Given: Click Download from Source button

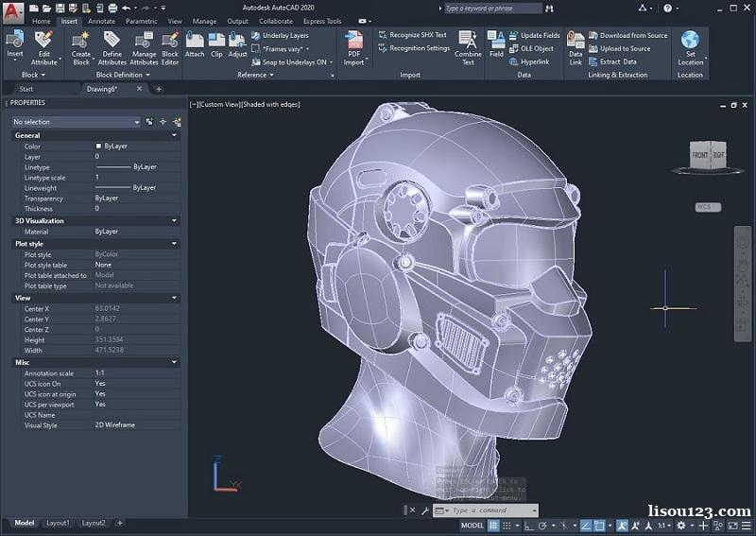Looking at the screenshot, I should pyautogui.click(x=628, y=35).
